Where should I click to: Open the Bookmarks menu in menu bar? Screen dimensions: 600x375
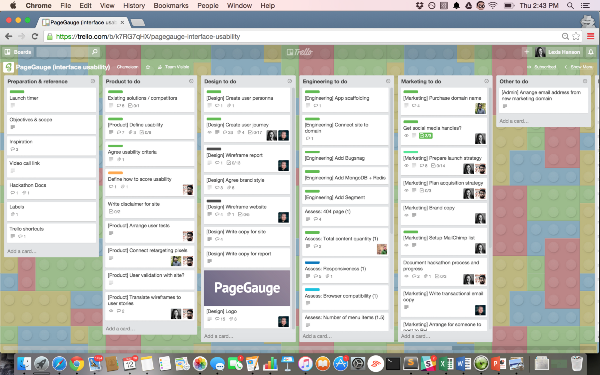pyautogui.click(x=171, y=5)
